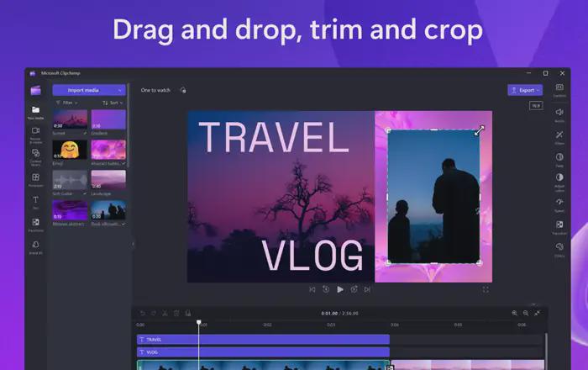Toggle fullscreen preview mode
This screenshot has width=588, height=370.
(486, 289)
